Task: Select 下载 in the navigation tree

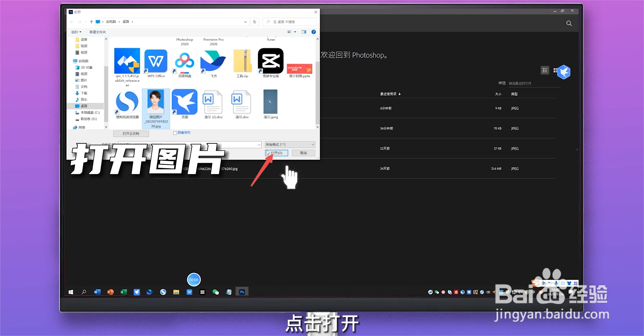Action: 81,93
